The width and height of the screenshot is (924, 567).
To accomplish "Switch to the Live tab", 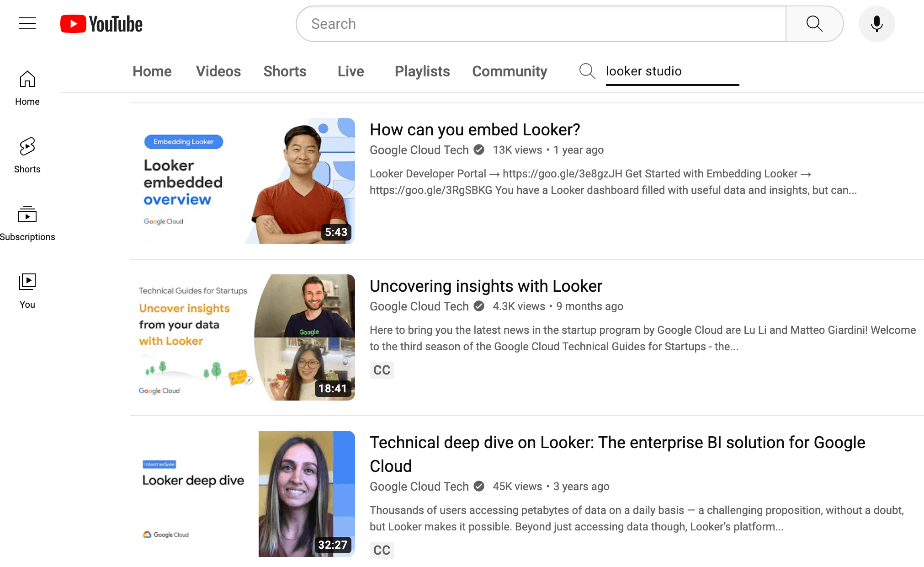I will pos(351,71).
